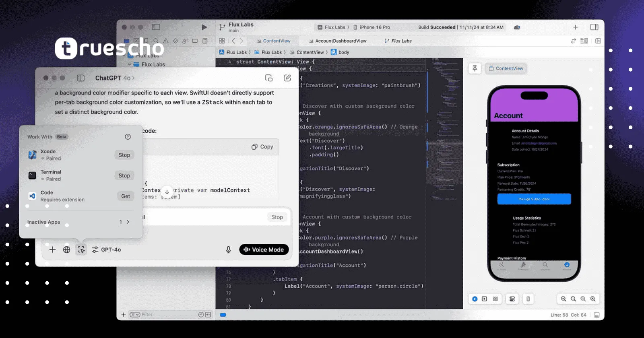Copy the code block in ChatGPT
This screenshot has width=644, height=338.
tap(262, 147)
